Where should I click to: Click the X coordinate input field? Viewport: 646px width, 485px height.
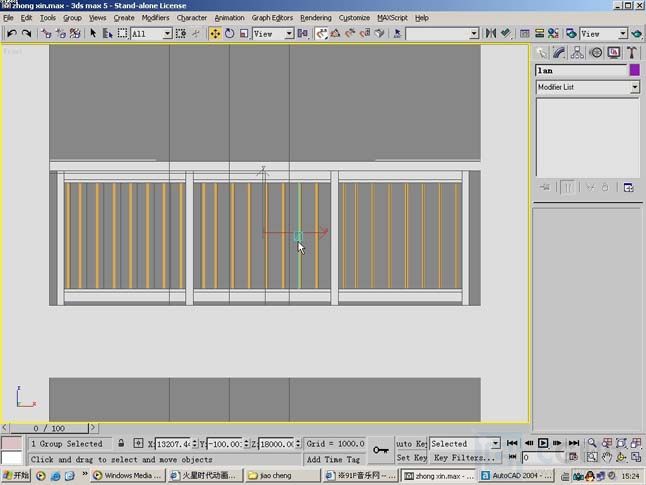tap(173, 444)
